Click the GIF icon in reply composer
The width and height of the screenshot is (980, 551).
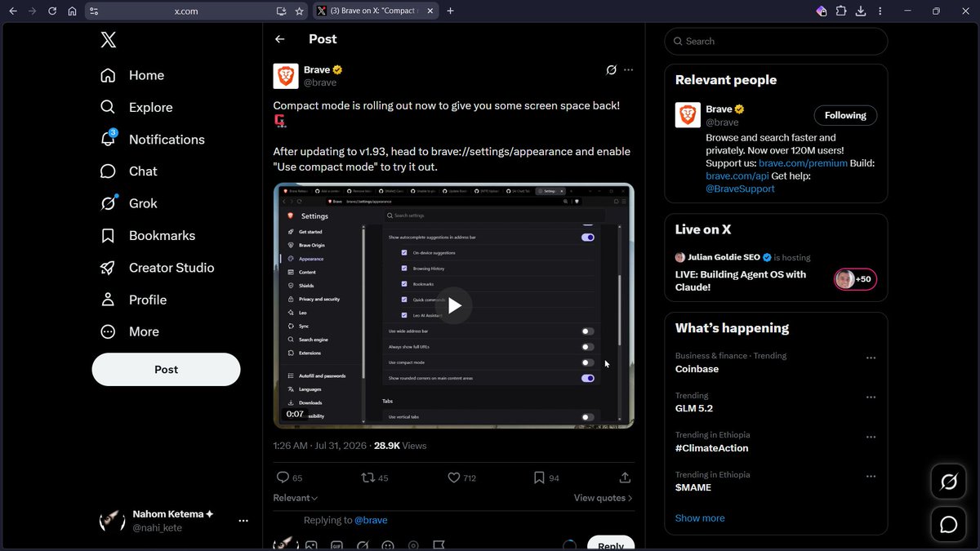click(x=336, y=545)
